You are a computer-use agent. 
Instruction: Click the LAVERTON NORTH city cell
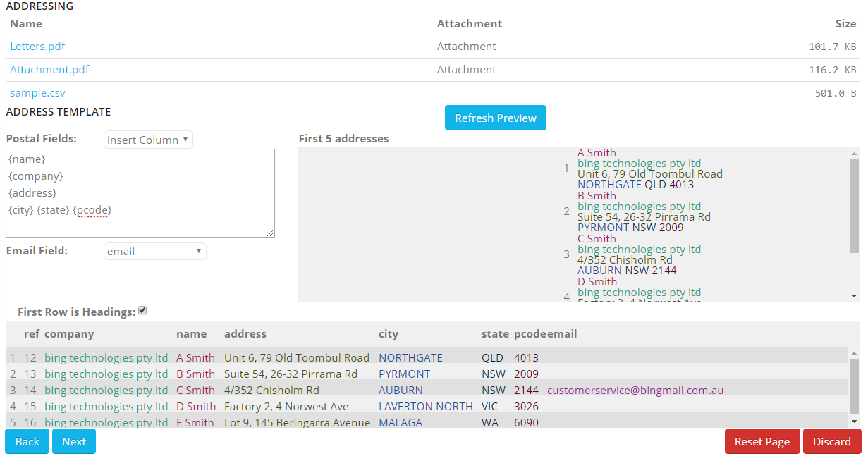[x=426, y=407]
